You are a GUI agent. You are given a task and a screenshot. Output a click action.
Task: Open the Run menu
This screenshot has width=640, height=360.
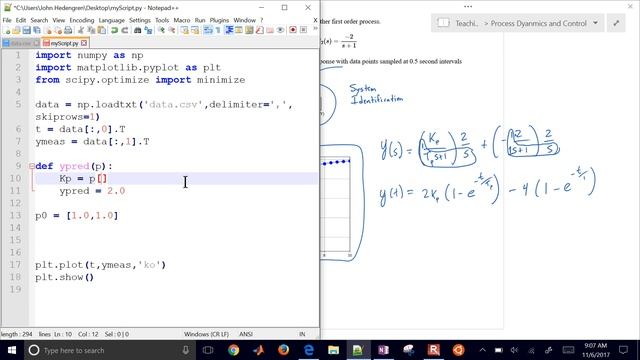tap(200, 20)
